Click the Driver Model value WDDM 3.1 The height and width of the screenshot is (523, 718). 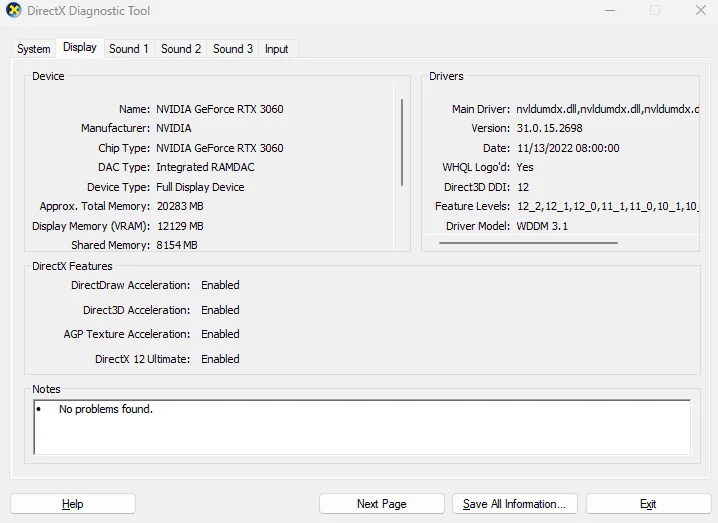(x=542, y=226)
